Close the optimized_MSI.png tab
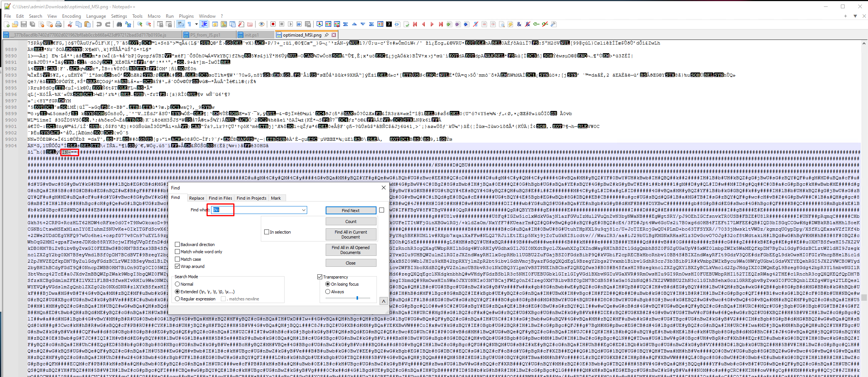Viewport: 868px width, 377px height. pos(334,35)
